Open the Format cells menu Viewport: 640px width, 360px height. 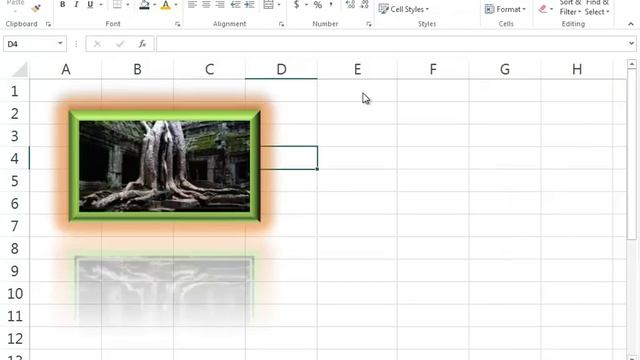point(505,9)
